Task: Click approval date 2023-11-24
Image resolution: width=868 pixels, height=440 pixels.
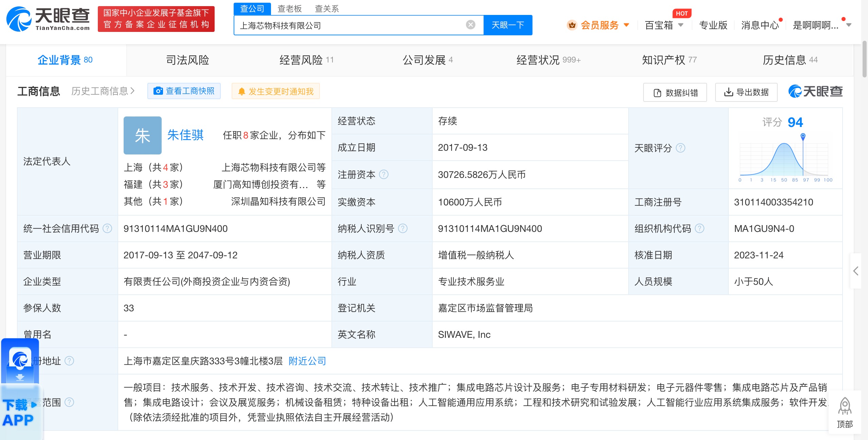Action: (759, 255)
